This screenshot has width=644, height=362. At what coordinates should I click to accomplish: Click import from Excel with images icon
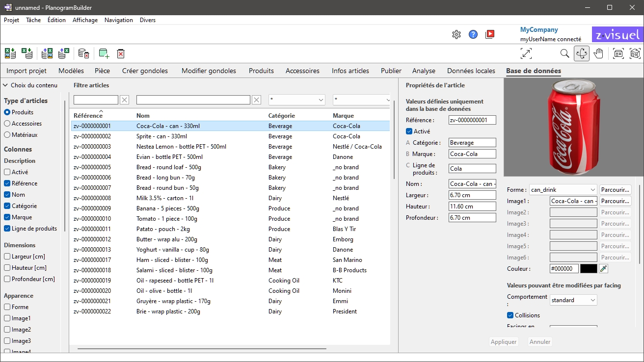tap(10, 53)
